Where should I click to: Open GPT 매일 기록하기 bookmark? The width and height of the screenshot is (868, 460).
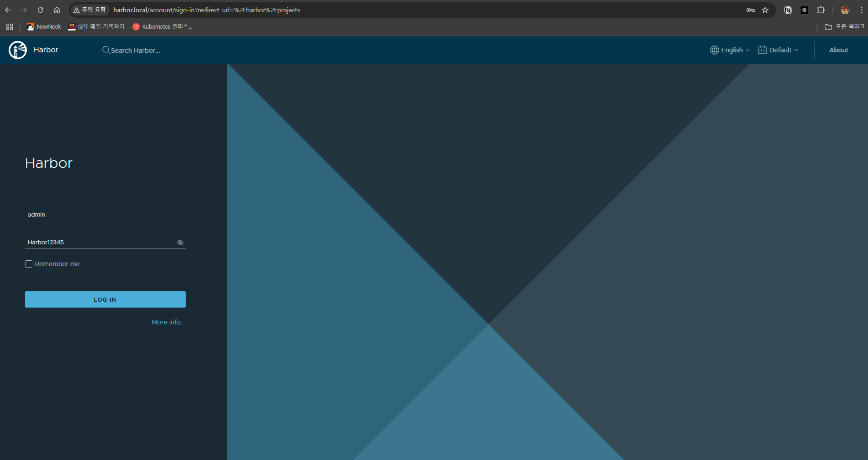pos(96,27)
